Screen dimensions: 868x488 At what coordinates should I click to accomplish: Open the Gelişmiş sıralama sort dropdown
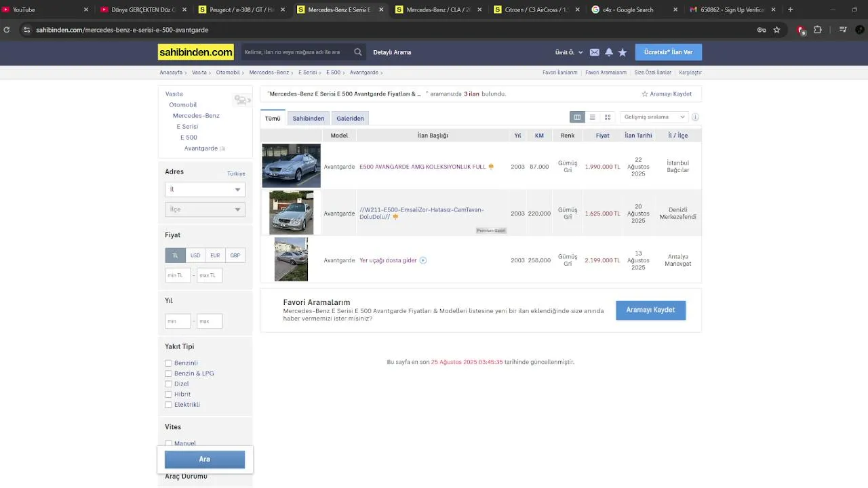click(x=654, y=117)
